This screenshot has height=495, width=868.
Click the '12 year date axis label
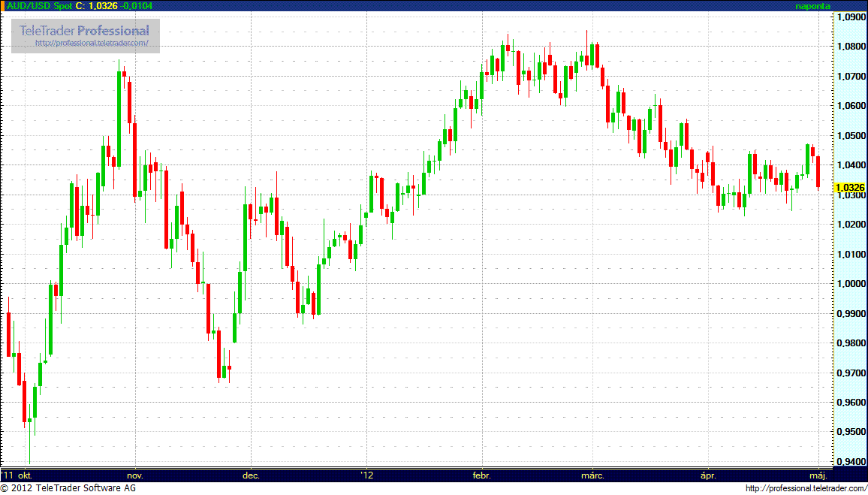coord(366,475)
